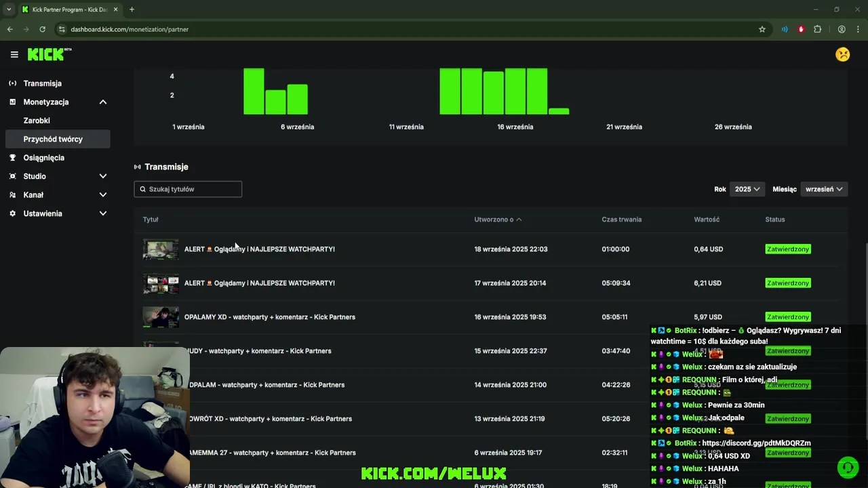Open thumbnail of 17 września stream
Screen dimensions: 868x488
coord(161,283)
